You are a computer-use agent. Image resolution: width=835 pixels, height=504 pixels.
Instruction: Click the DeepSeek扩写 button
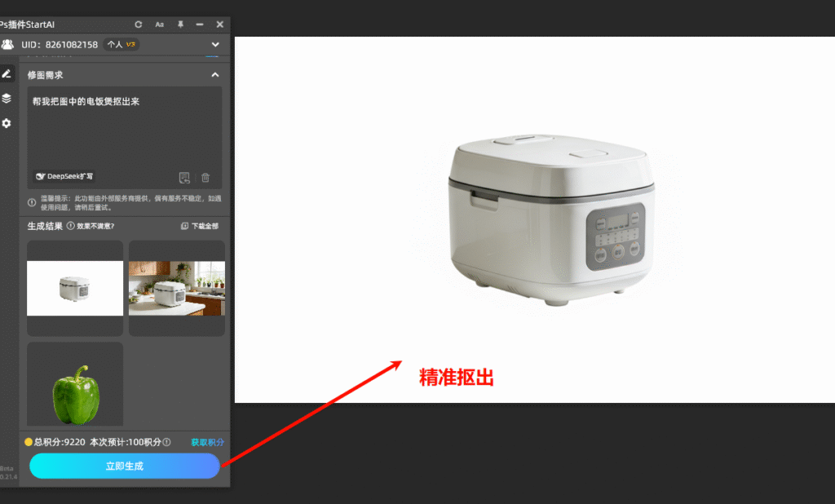point(65,176)
